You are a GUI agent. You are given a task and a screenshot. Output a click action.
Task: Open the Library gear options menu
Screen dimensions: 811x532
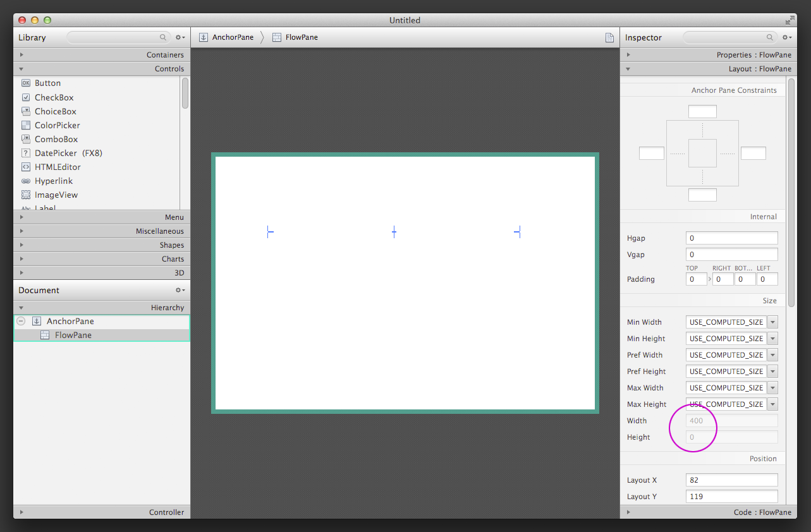[180, 38]
